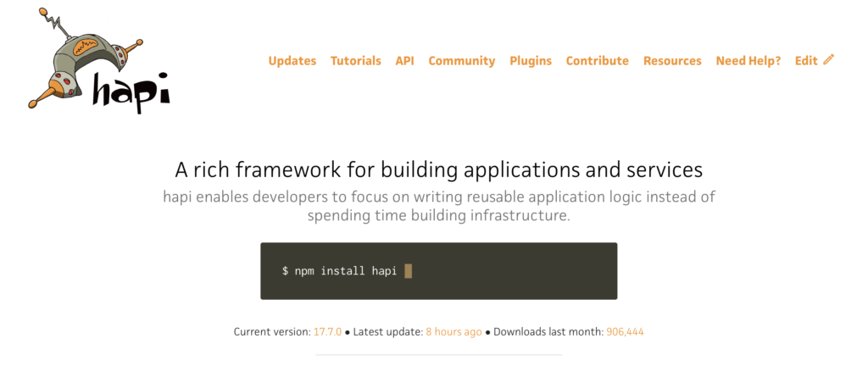Click the 8 hours ago update link

click(x=453, y=332)
